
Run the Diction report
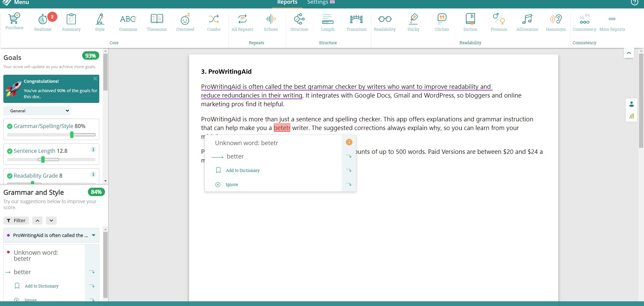pyautogui.click(x=470, y=22)
